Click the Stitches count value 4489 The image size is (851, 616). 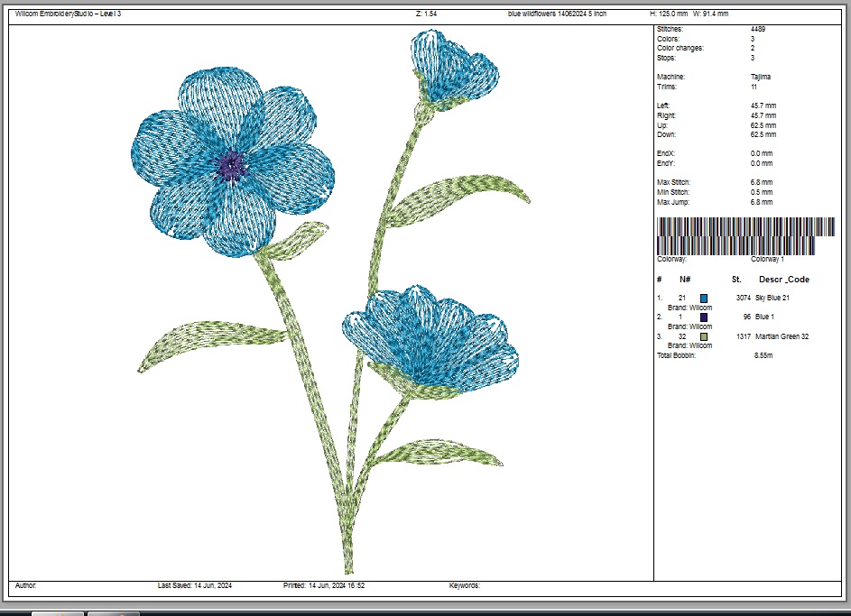pos(758,30)
